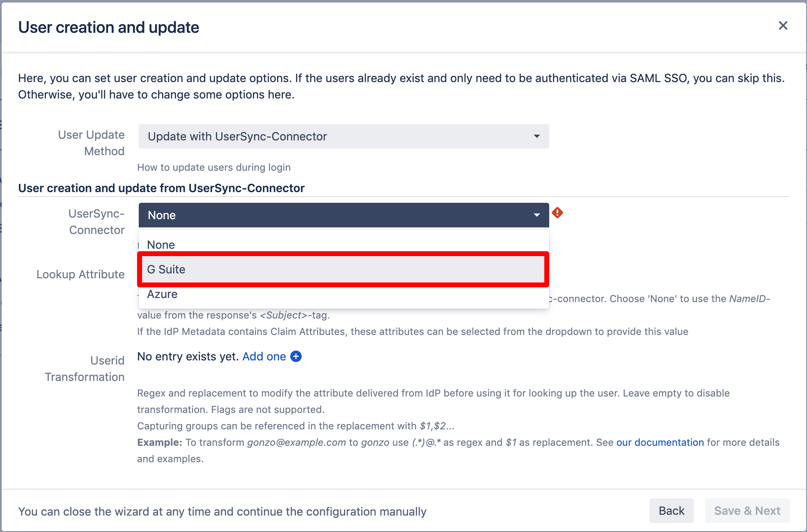
Task: Click the Add one link
Action: pos(264,356)
